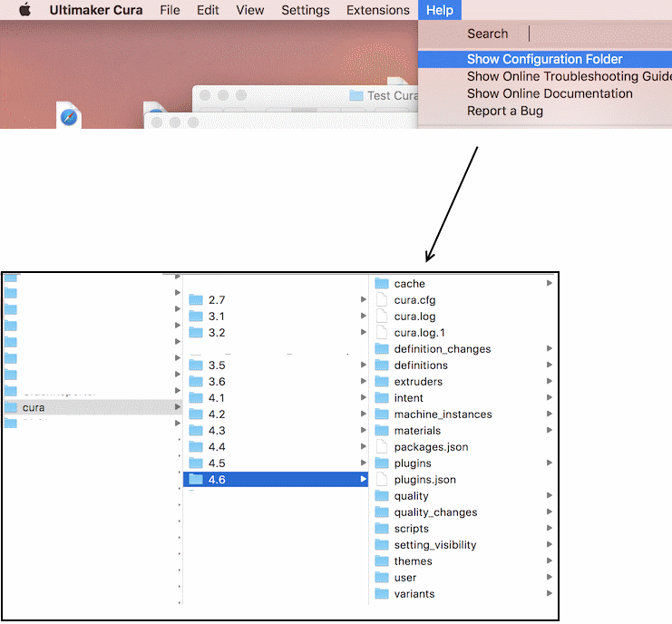672x624 pixels.
Task: Click the plugins folder icon
Action: 382,463
